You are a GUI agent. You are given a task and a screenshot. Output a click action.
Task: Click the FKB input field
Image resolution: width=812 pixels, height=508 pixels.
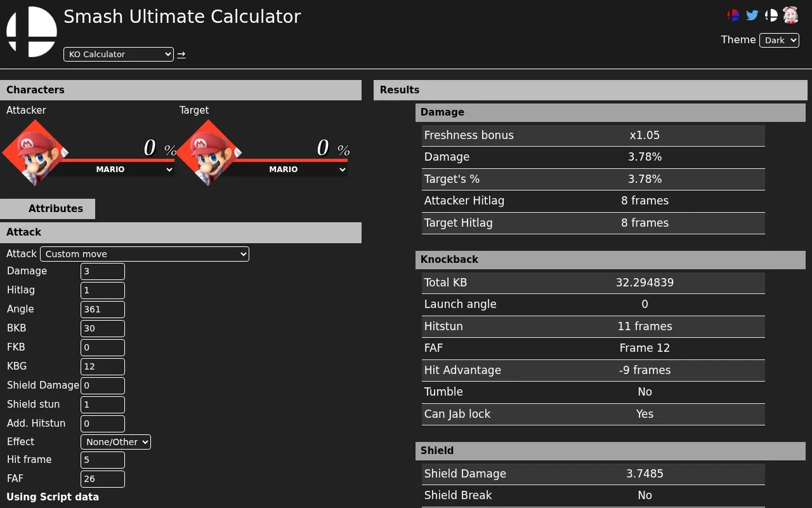tap(103, 347)
